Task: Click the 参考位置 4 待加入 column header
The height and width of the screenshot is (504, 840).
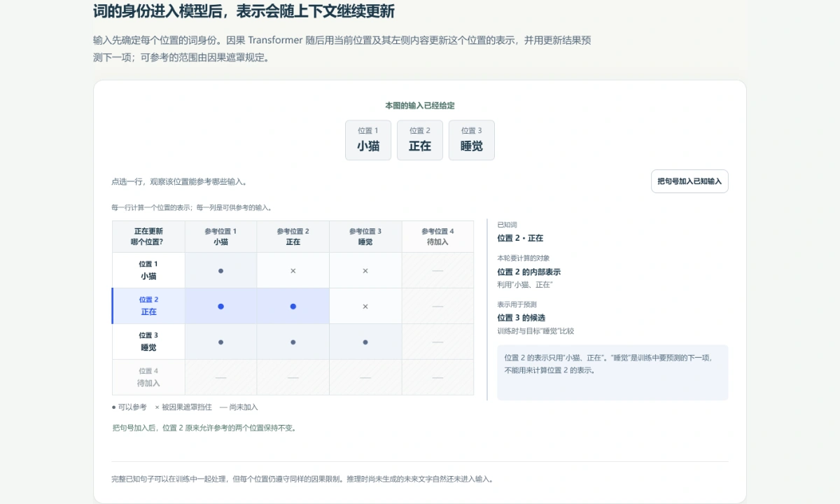Action: pos(437,237)
